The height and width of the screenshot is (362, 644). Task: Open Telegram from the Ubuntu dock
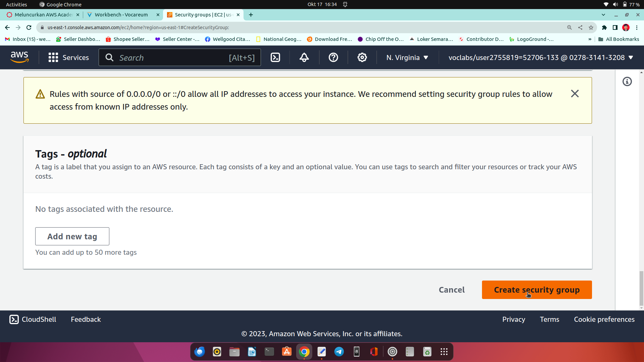339,352
